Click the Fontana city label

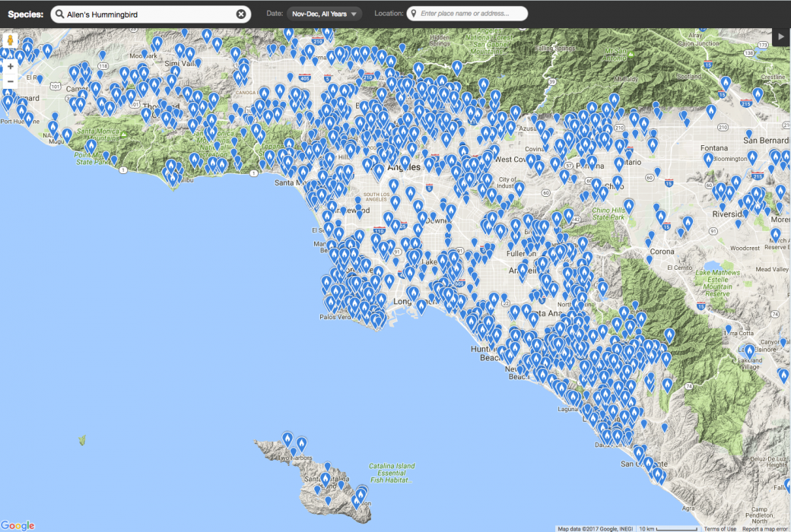coord(714,147)
